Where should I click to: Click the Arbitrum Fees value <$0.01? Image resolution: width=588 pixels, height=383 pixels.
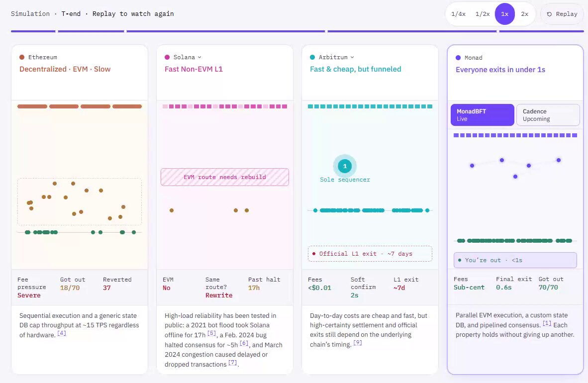[x=319, y=287]
